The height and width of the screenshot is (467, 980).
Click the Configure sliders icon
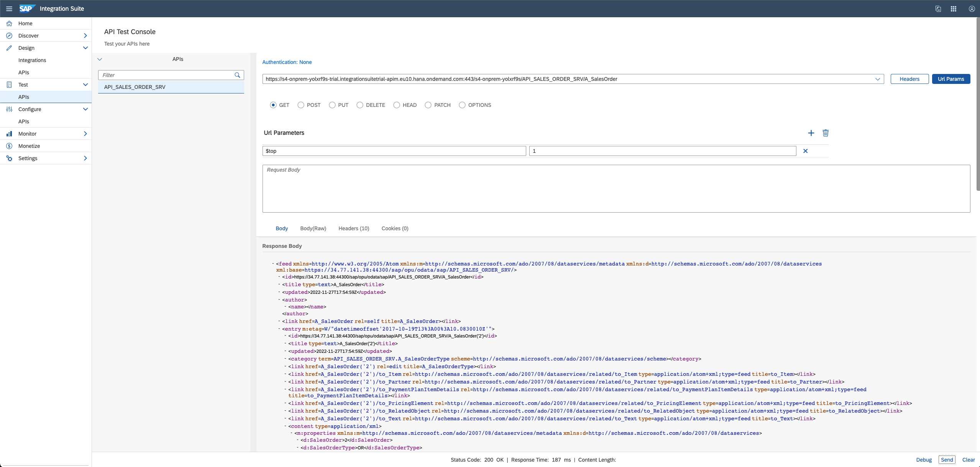click(x=9, y=109)
